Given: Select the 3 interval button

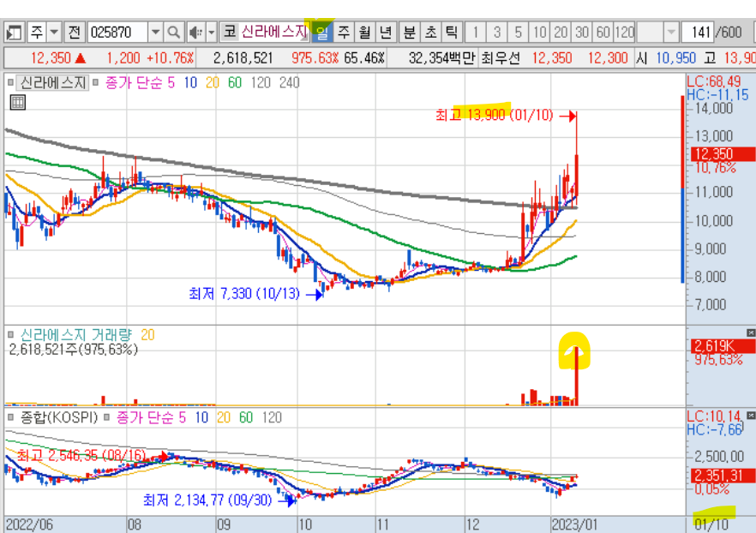Looking at the screenshot, I should (x=496, y=33).
